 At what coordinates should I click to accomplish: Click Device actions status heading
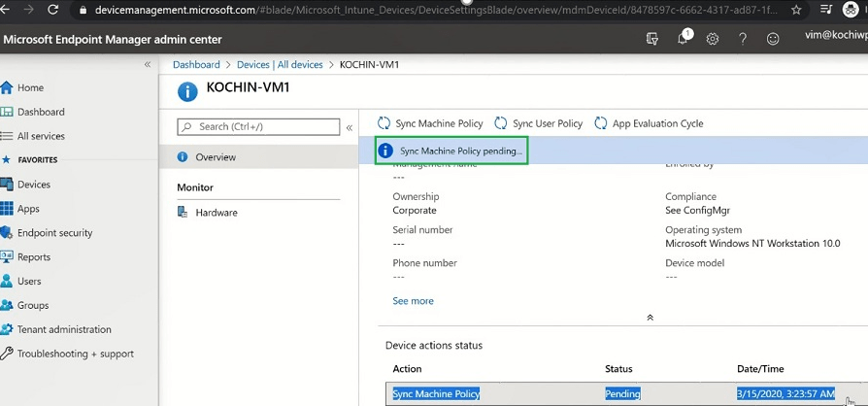[434, 345]
